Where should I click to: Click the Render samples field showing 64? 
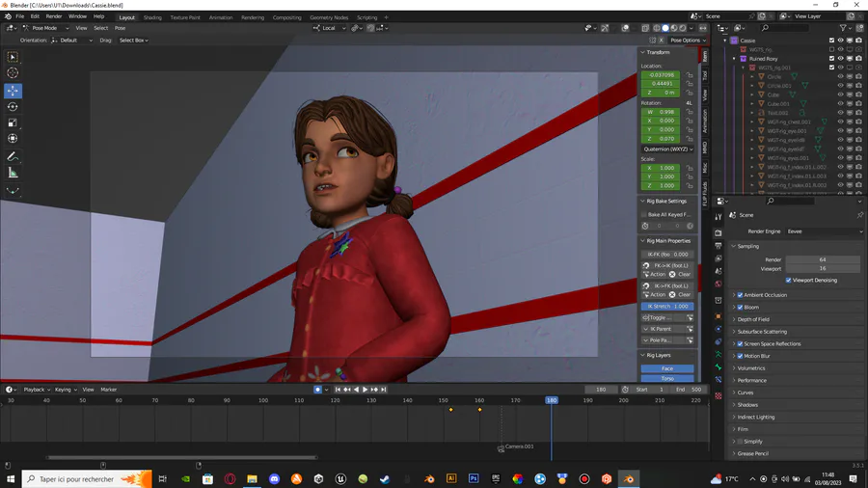coord(824,259)
